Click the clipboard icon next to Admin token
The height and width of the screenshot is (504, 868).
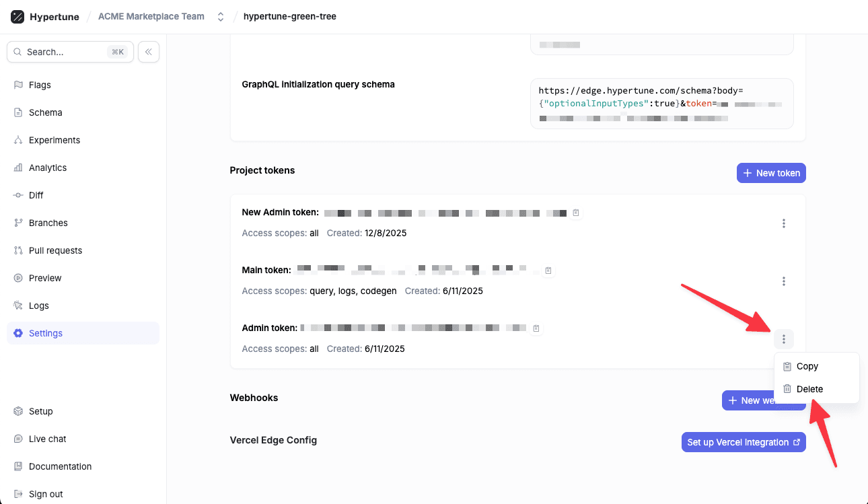tap(536, 328)
